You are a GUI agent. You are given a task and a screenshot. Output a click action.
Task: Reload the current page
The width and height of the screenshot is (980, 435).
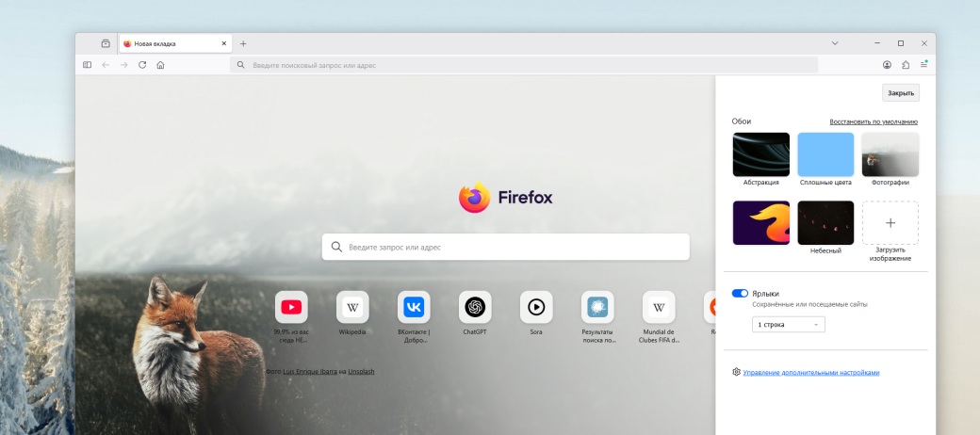[142, 65]
